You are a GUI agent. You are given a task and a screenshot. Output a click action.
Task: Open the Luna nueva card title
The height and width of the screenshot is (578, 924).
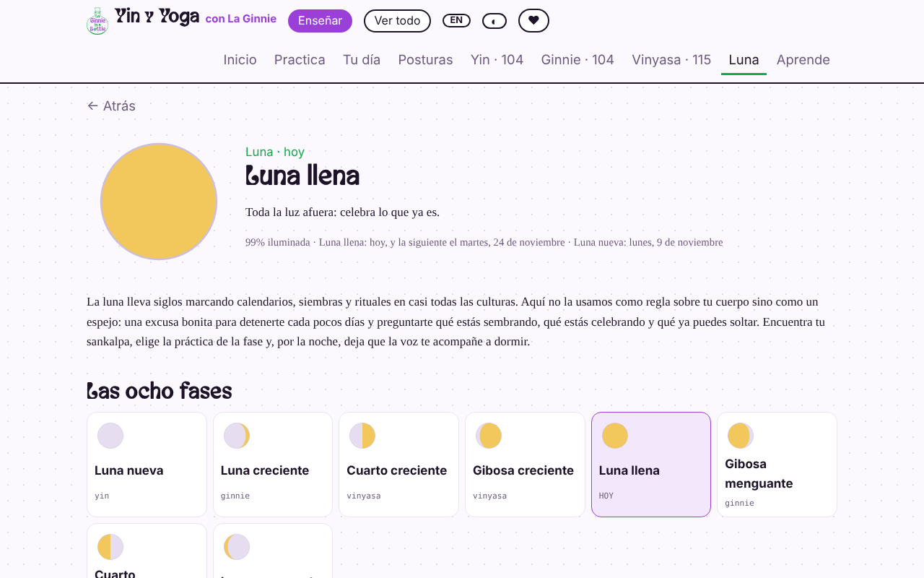coord(129,470)
